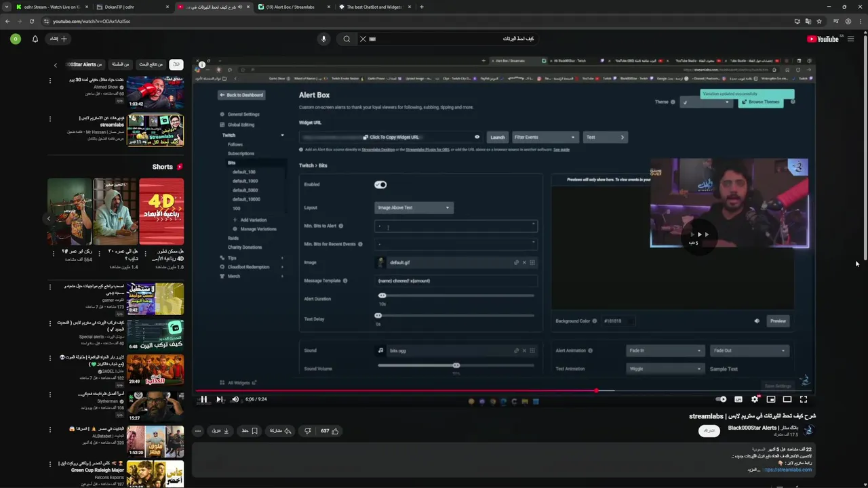This screenshot has width=868, height=488.
Task: Open Test dropdown in Alert Box
Action: 605,137
